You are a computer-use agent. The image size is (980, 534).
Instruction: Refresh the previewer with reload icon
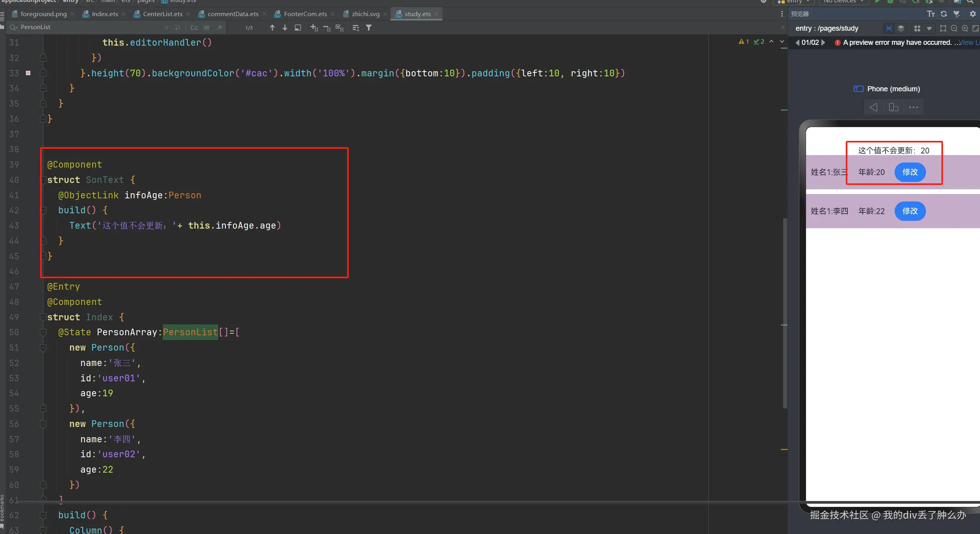click(943, 14)
